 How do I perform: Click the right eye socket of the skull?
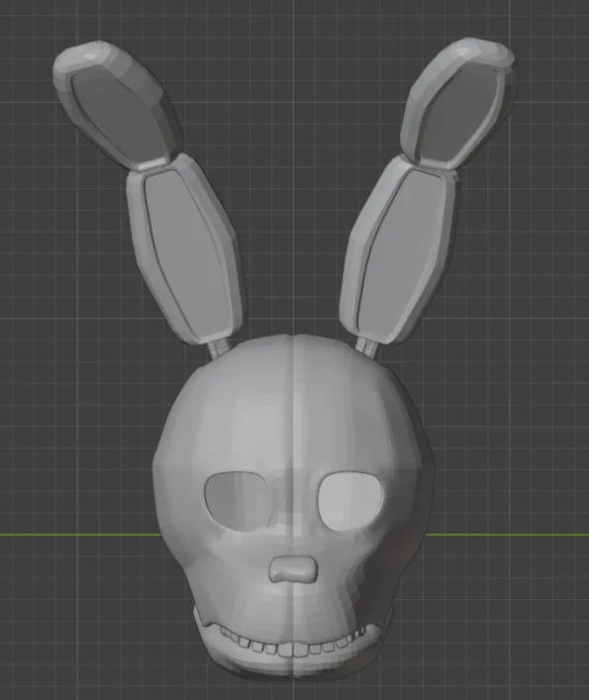350,500
